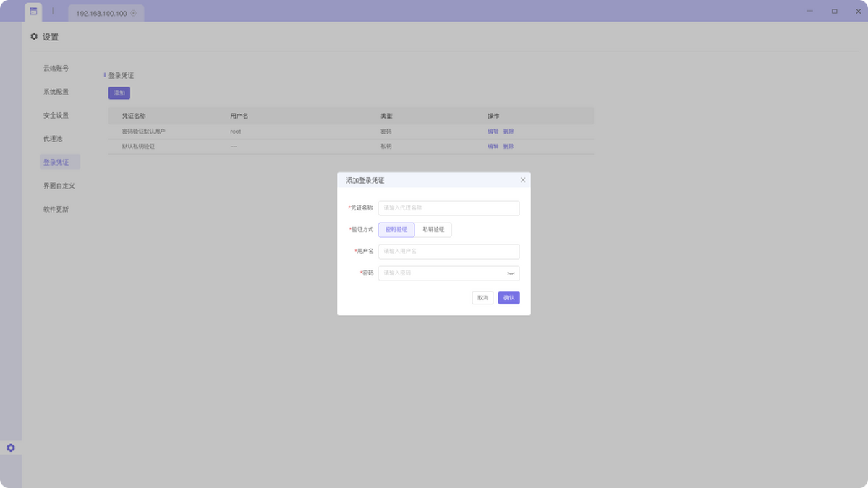Viewport: 868px width, 488px height.
Task: Maximize the application window
Action: click(x=834, y=12)
